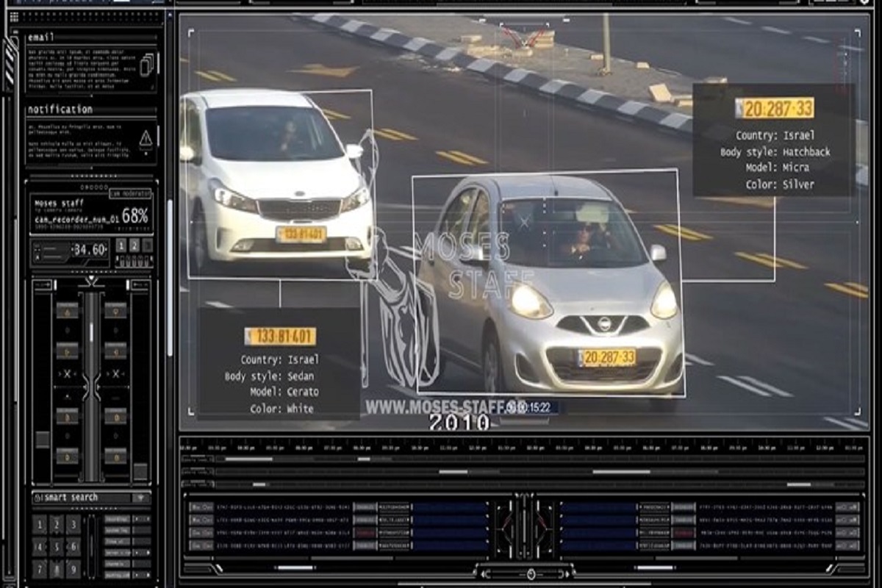This screenshot has height=588, width=882.
Task: Tap keypad digit 2
Action: (x=56, y=524)
